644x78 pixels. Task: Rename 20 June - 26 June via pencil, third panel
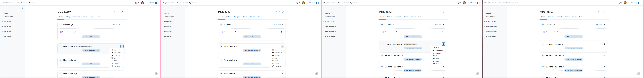click(x=402, y=67)
